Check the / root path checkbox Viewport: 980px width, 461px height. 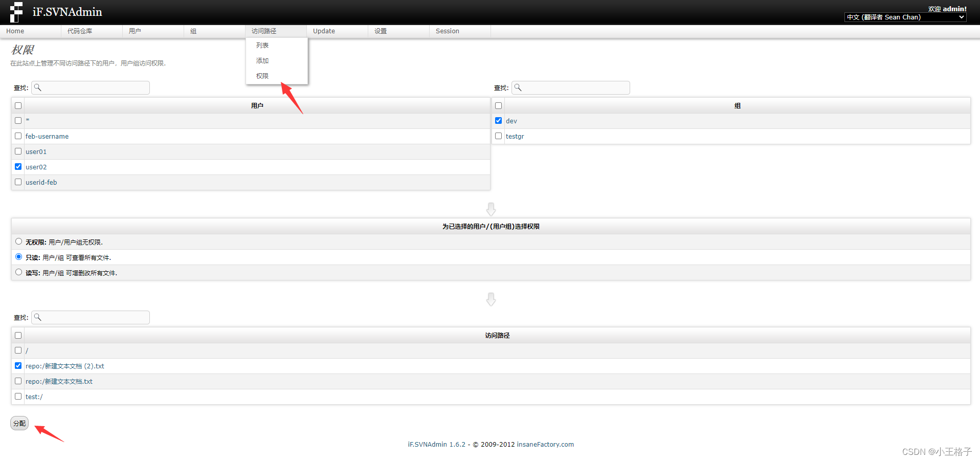click(18, 350)
